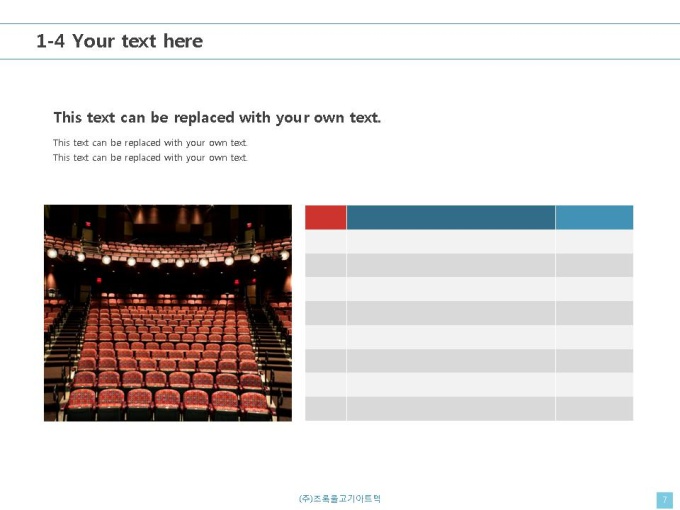Click the last row's right column cell
Viewport: 680px width, 510px height.
click(594, 409)
